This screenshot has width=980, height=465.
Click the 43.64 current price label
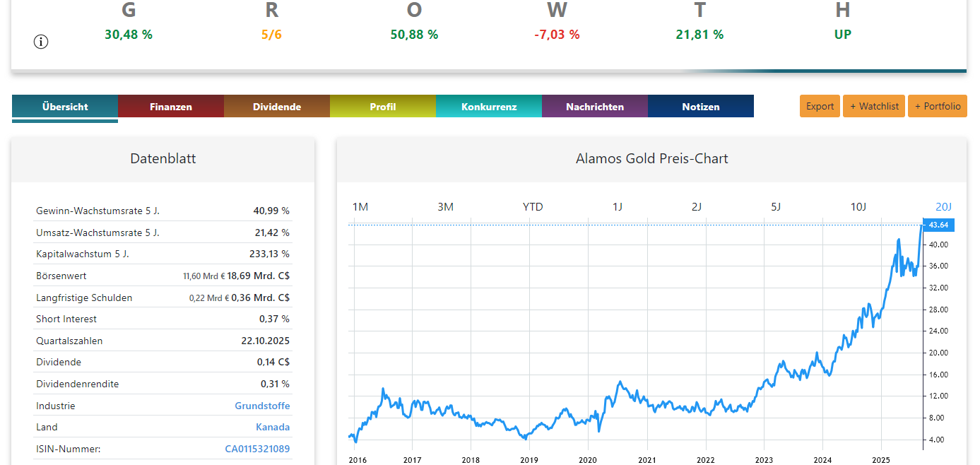(938, 225)
